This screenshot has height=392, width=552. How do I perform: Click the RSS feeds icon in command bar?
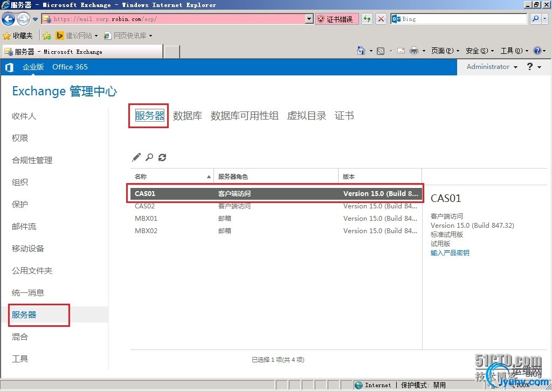tap(381, 51)
